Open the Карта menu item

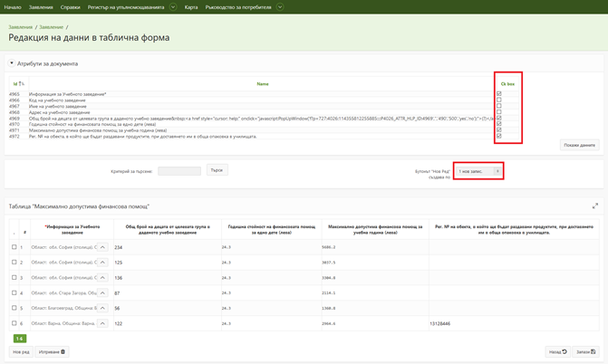coord(191,7)
